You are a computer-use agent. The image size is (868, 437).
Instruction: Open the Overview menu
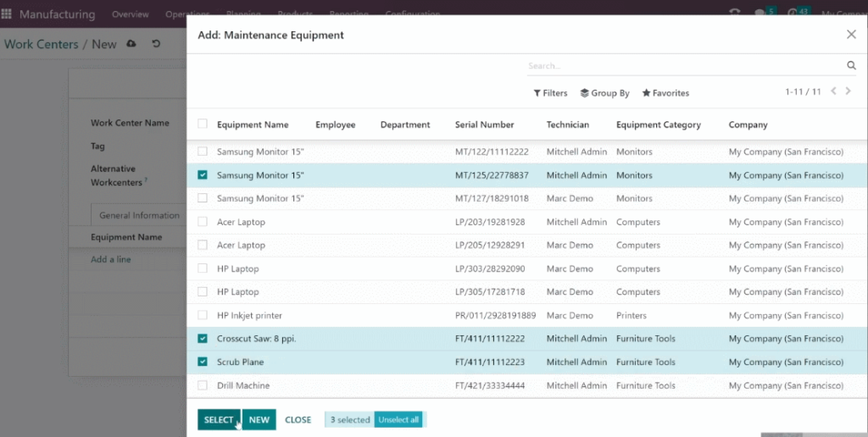point(130,14)
